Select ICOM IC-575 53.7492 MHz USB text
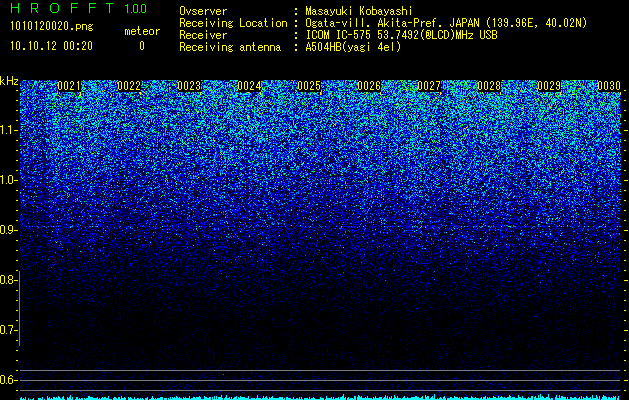Viewport: 629px width, 400px height. coord(401,35)
